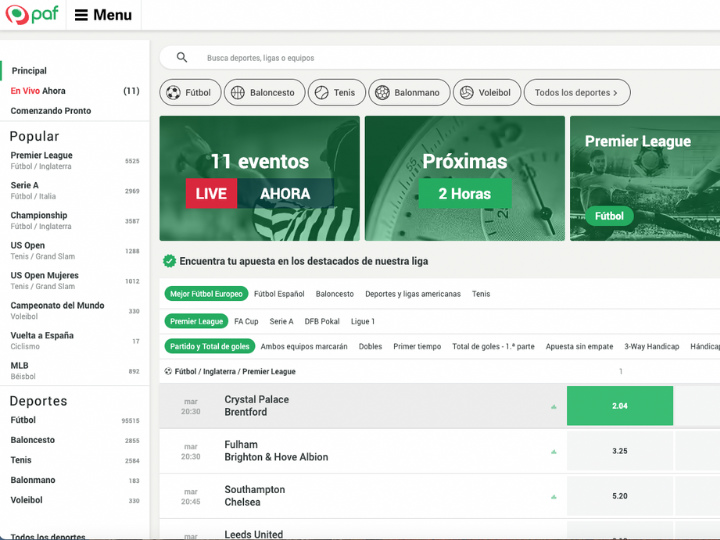This screenshot has width=720, height=540.
Task: Select Total de goles 1.ª parte market
Action: pyautogui.click(x=493, y=346)
